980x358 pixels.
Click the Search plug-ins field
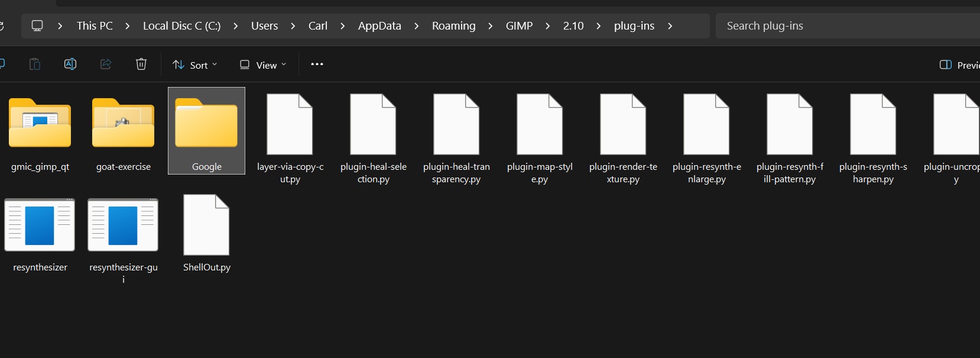(845, 26)
